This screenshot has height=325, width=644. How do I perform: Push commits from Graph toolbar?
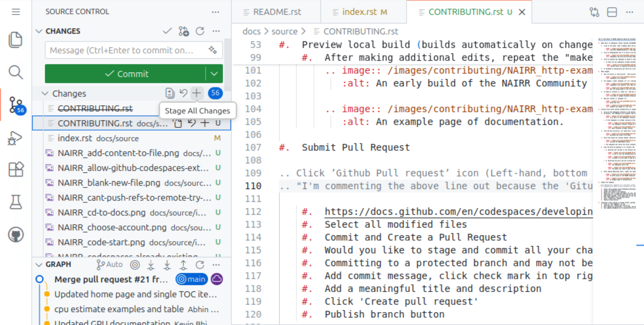click(183, 264)
